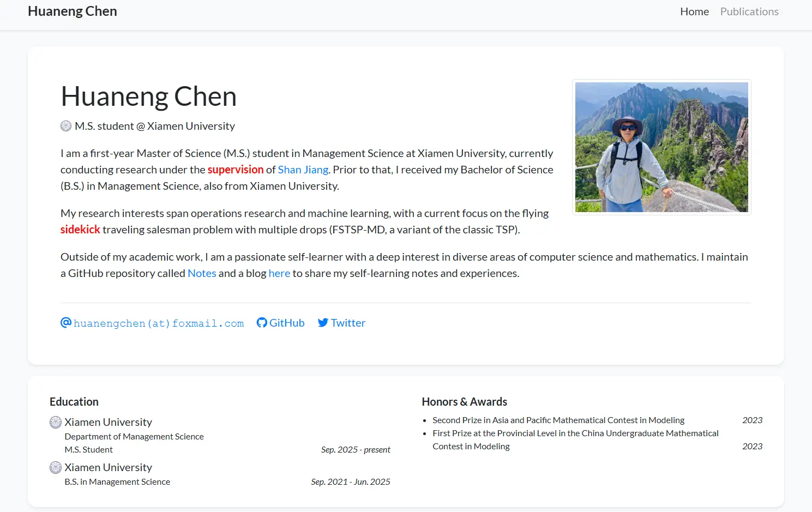812x512 pixels.
Task: Click the Honors & Awards heading
Action: pos(464,402)
